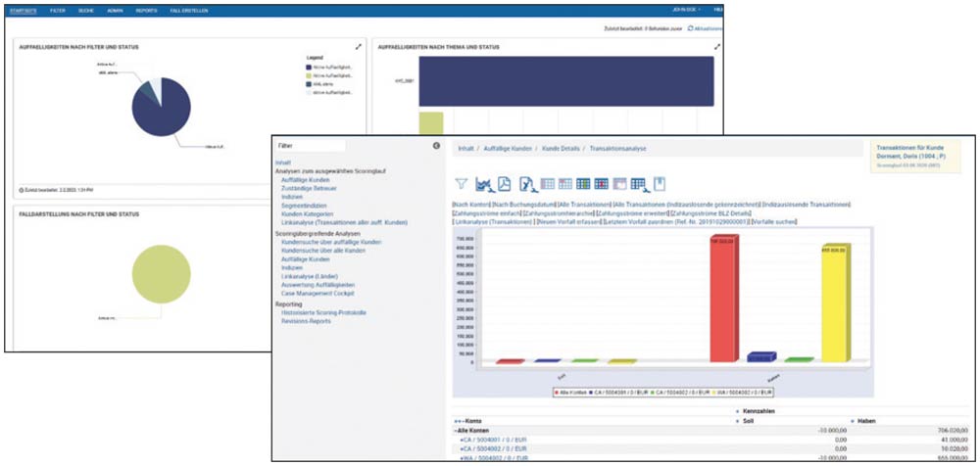Open the Case Management Cockpit link

[x=317, y=293]
